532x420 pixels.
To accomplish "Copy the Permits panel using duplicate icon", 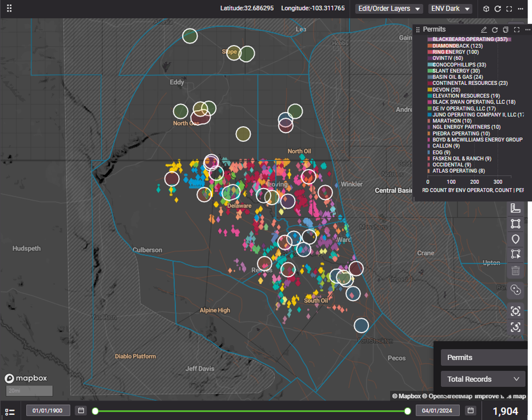I will (x=506, y=30).
